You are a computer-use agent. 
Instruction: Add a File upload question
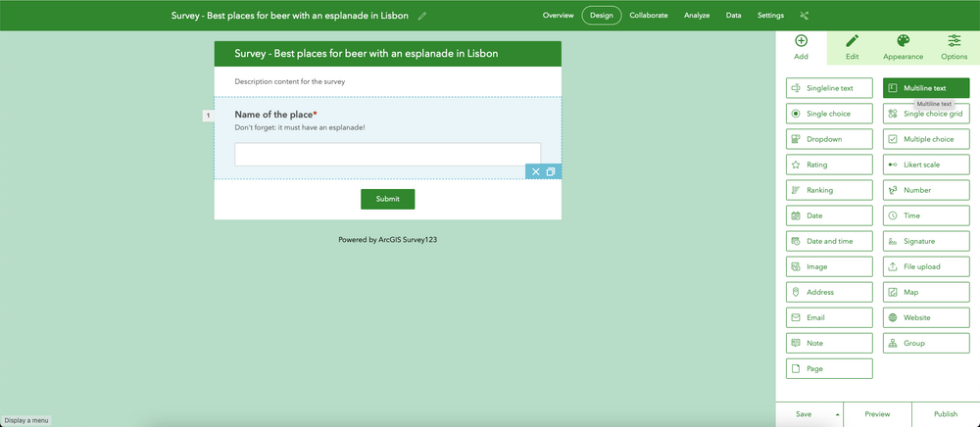[x=925, y=266]
